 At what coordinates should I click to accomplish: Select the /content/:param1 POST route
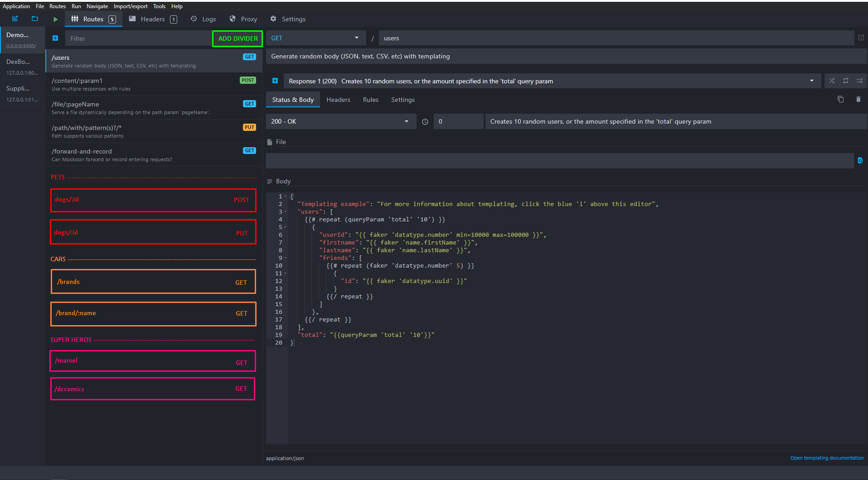(x=154, y=84)
